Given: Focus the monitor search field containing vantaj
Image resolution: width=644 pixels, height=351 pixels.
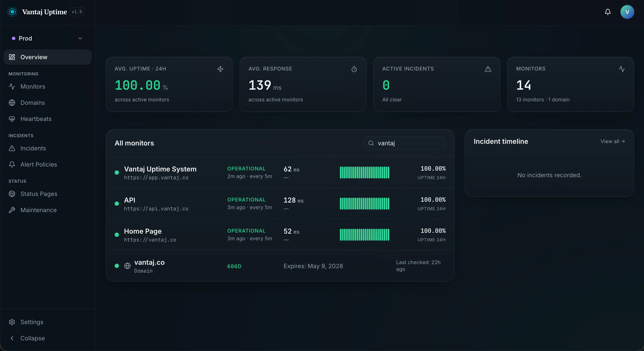Looking at the screenshot, I should [404, 143].
